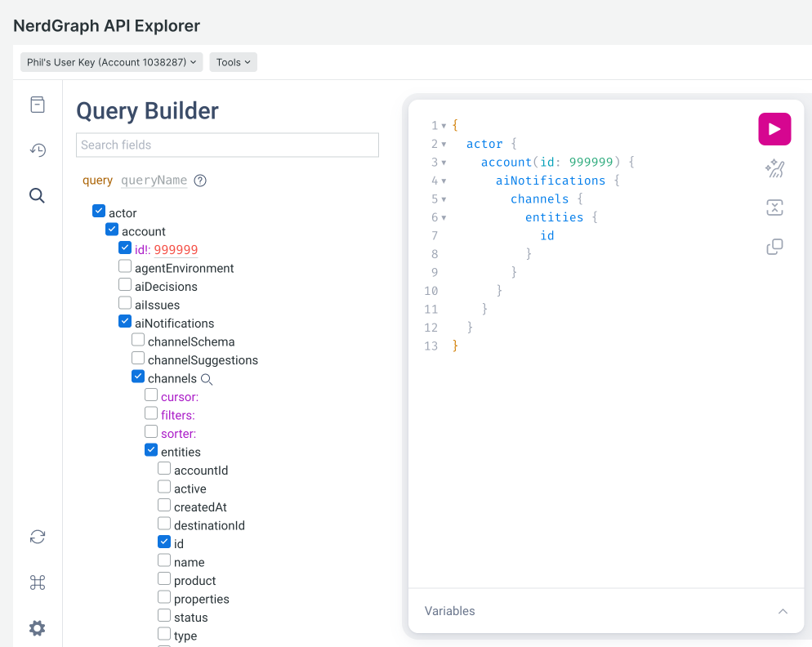Click the help icon beside queryName

(x=200, y=181)
